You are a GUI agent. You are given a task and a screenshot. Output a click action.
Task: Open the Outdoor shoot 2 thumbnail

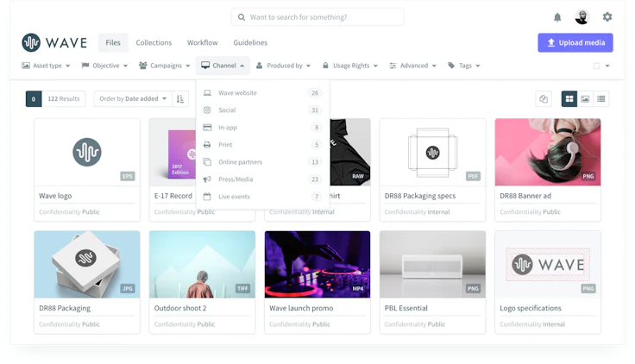click(x=202, y=265)
